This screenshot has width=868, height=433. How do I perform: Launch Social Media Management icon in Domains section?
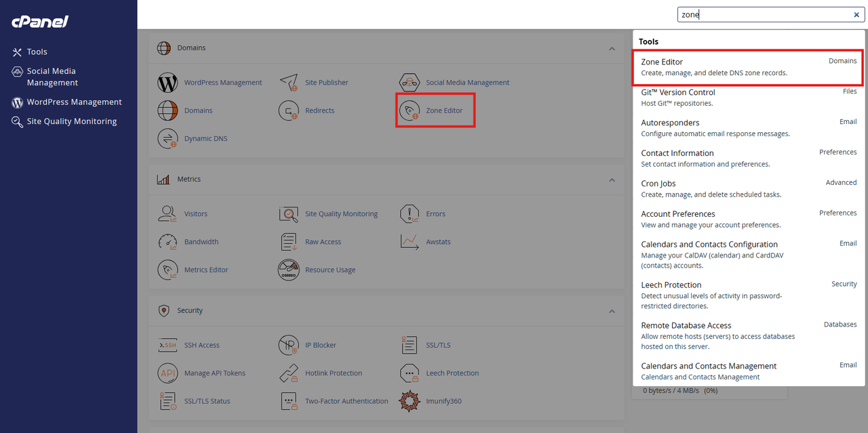(x=410, y=83)
